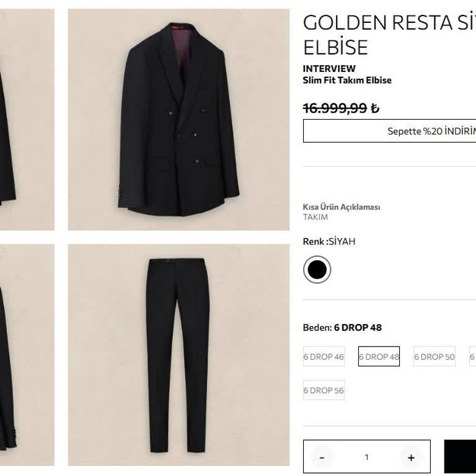Open the double-breasted jacket front photo
476x476 pixels.
pos(178,120)
